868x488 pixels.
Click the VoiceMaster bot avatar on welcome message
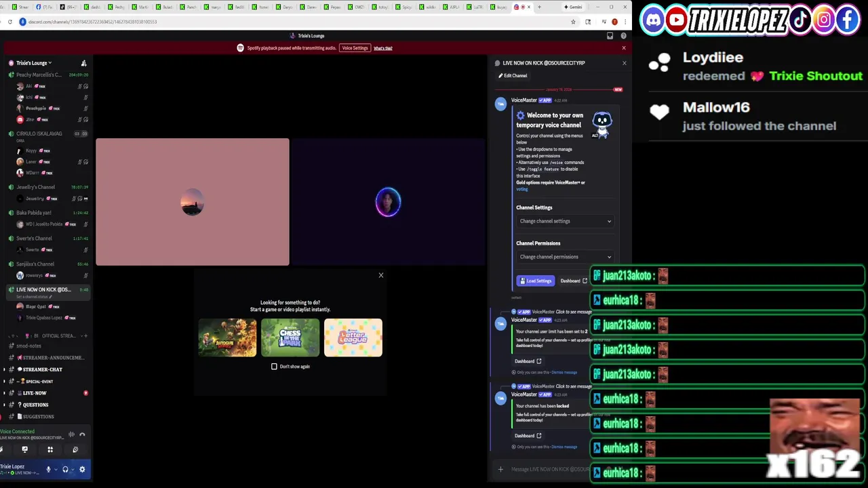500,104
